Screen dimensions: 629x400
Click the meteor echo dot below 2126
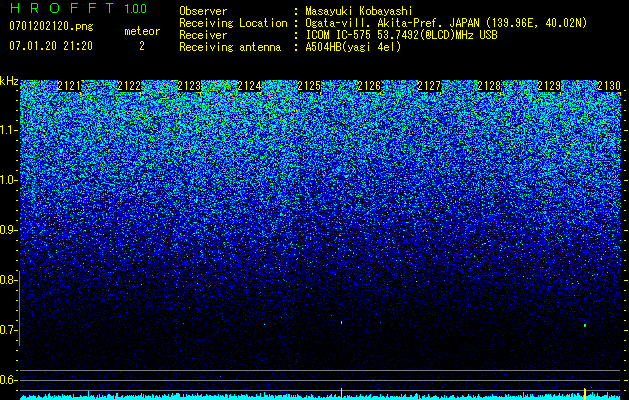(x=341, y=322)
